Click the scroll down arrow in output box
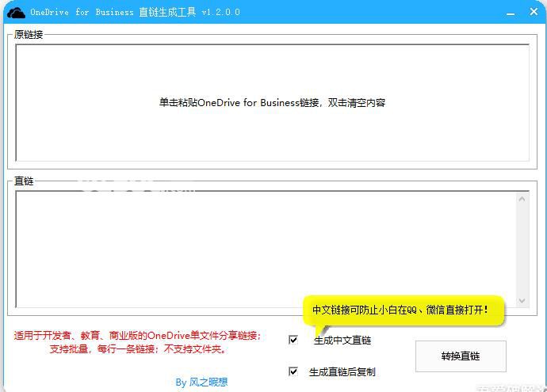Viewport: 547px width, 392px height. pyautogui.click(x=522, y=301)
